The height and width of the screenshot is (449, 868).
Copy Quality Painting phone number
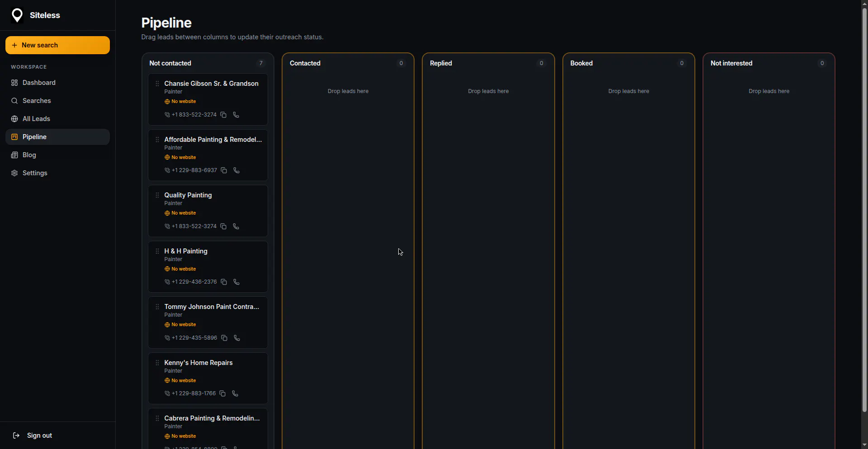tap(223, 226)
